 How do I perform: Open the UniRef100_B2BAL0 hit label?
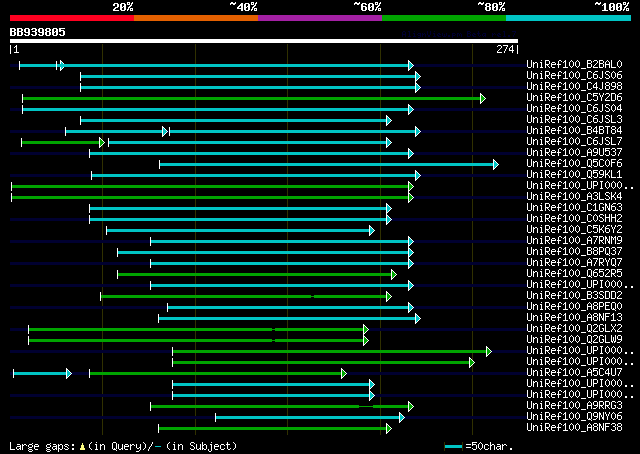[574, 65]
